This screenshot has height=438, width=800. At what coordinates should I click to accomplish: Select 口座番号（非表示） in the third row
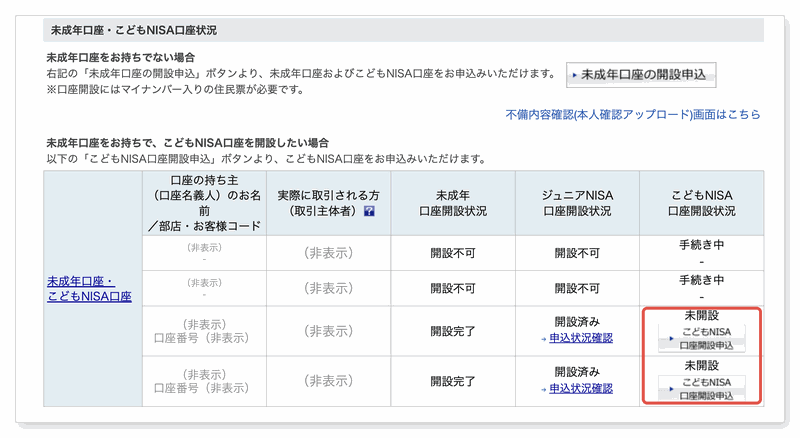click(202, 338)
